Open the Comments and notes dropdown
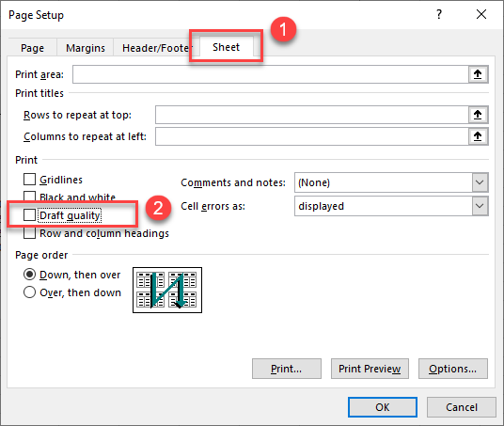The image size is (504, 426). pos(480,182)
